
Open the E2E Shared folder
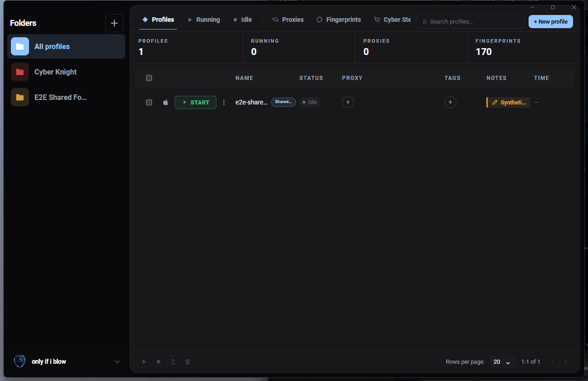point(66,97)
